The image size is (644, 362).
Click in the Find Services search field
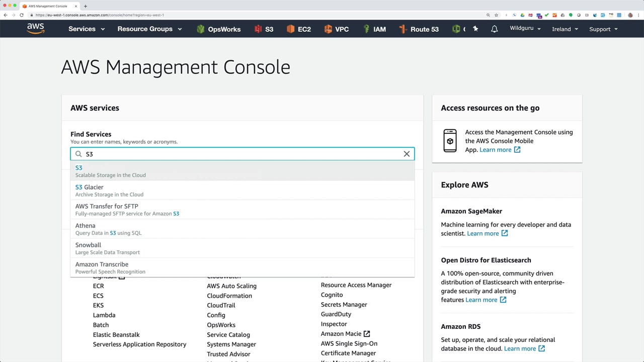click(x=242, y=154)
